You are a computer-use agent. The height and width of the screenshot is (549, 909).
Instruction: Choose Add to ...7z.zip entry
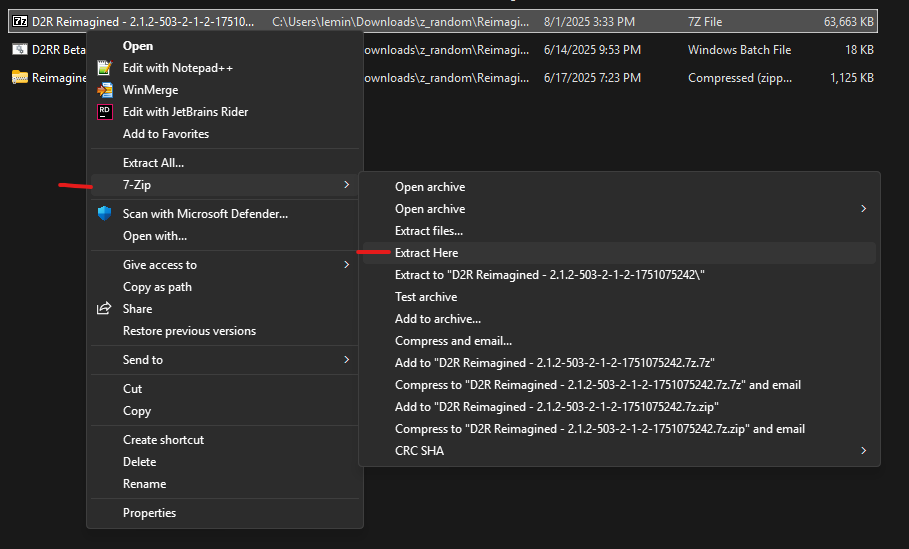[557, 407]
